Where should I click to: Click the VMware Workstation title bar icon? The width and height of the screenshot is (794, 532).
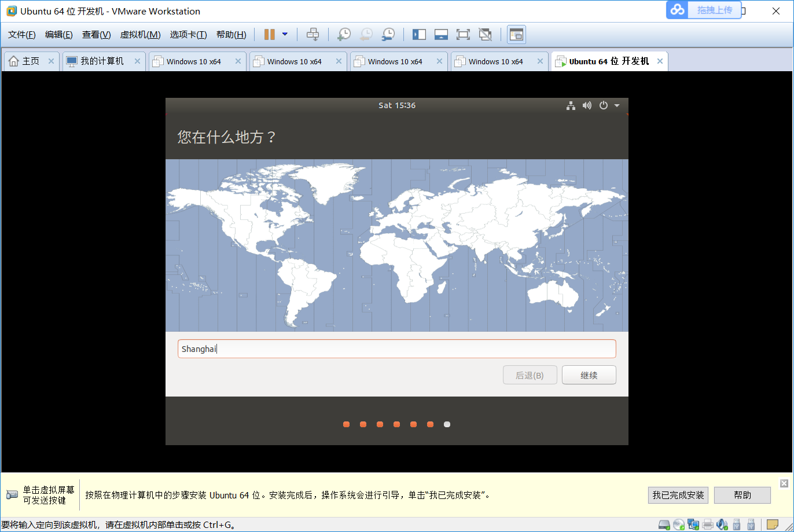point(11,11)
